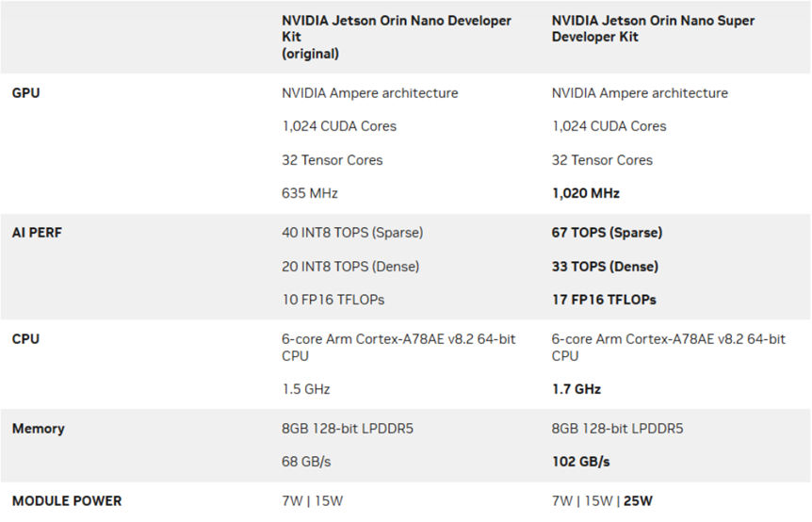Click 1,024 CUDA Cores in Super column
The height and width of the screenshot is (522, 812).
pyautogui.click(x=609, y=126)
